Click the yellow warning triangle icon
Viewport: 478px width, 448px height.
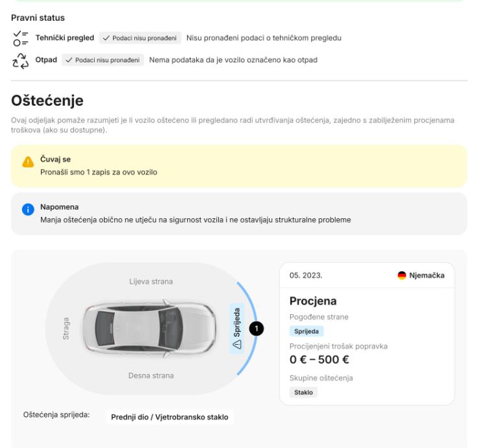click(x=28, y=163)
